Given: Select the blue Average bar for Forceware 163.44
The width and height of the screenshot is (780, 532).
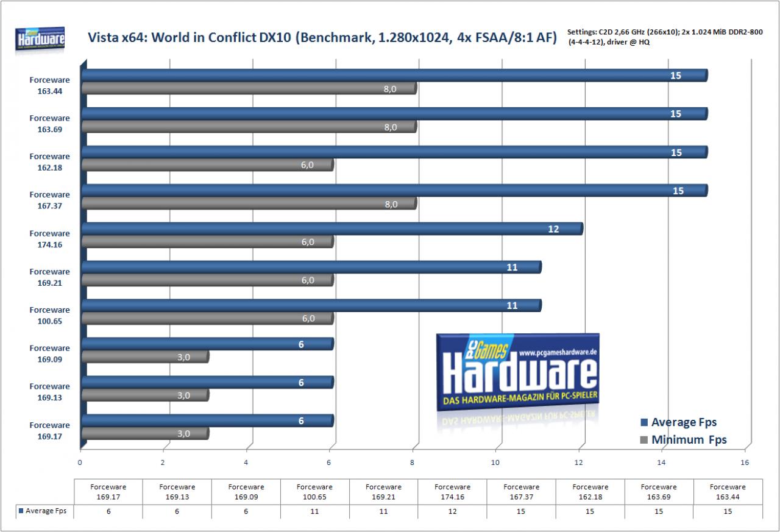Looking at the screenshot, I should tap(394, 76).
